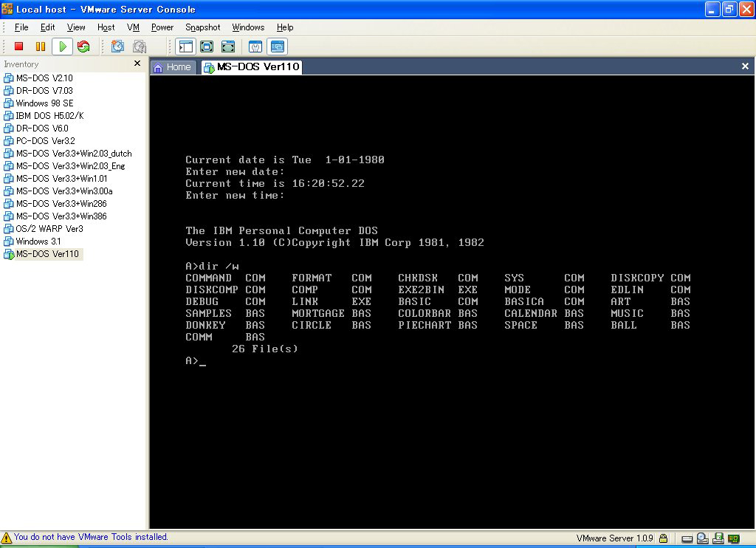Viewport: 756px width, 548px height.
Task: Click the 'You do not have VMware Tools installed' message
Action: point(91,537)
